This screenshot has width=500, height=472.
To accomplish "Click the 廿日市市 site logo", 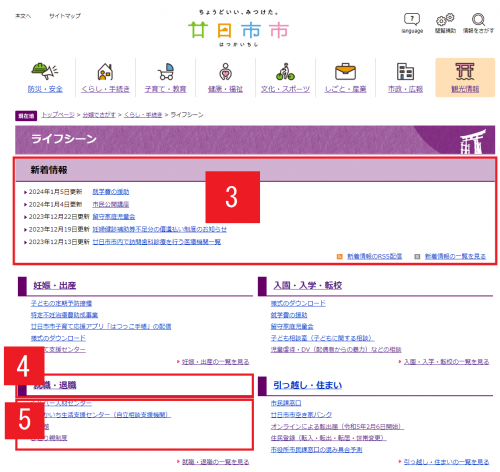I will click(x=239, y=29).
